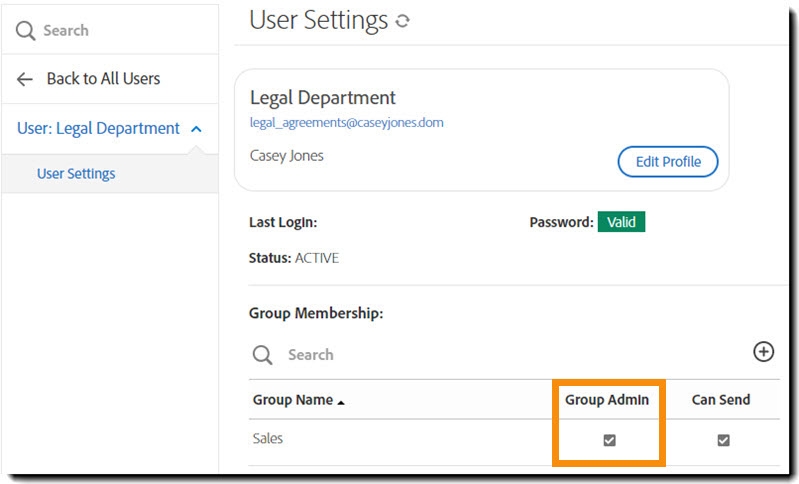Click the Casey Jones name text
The height and width of the screenshot is (484, 799).
(286, 156)
